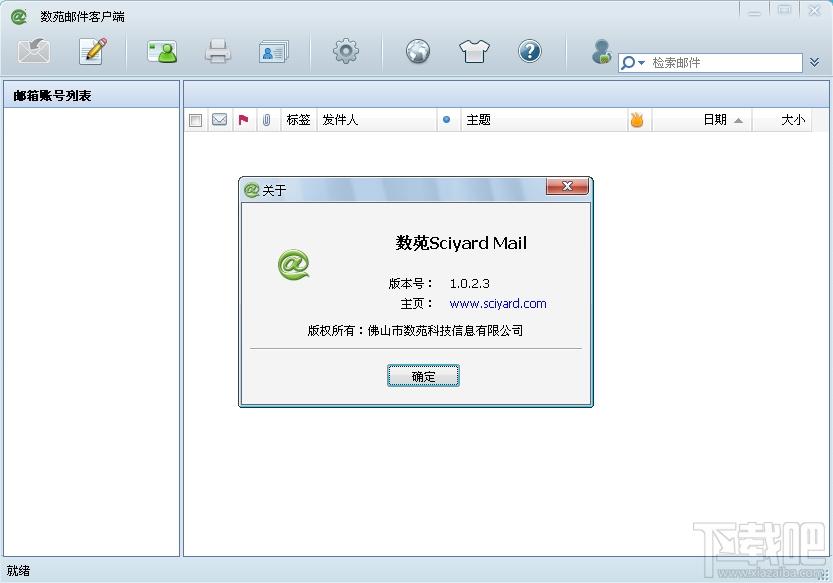
Task: Expand the double-chevron at toolbar right
Action: pos(814,62)
